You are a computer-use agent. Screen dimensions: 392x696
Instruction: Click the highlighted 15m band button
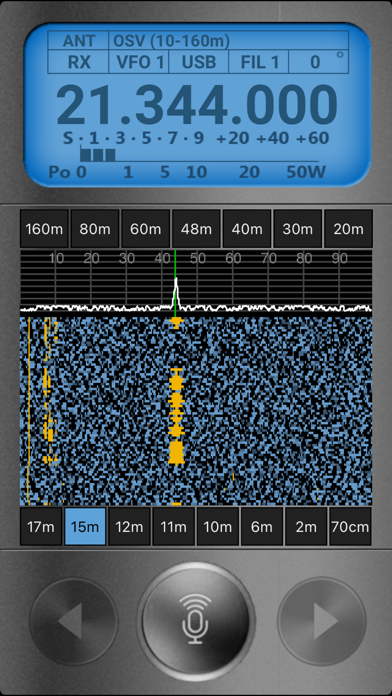[x=85, y=527]
